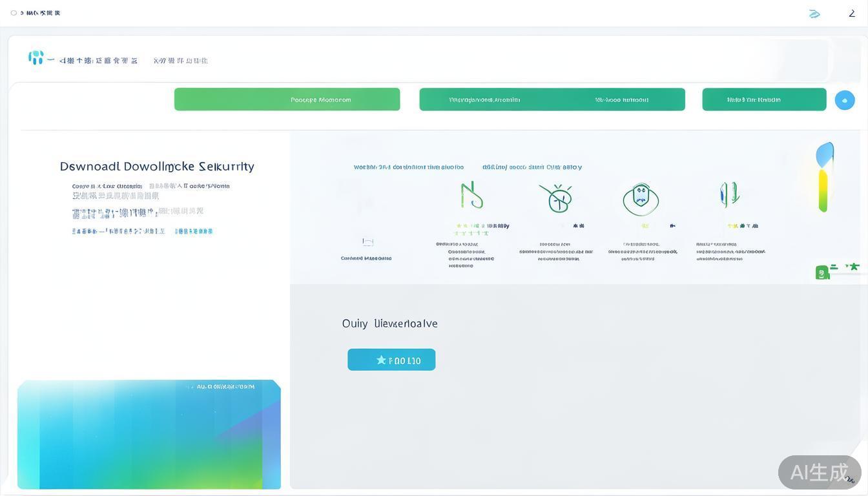Click the green document icon at right edge
Image resolution: width=868 pixels, height=496 pixels.
tap(822, 273)
